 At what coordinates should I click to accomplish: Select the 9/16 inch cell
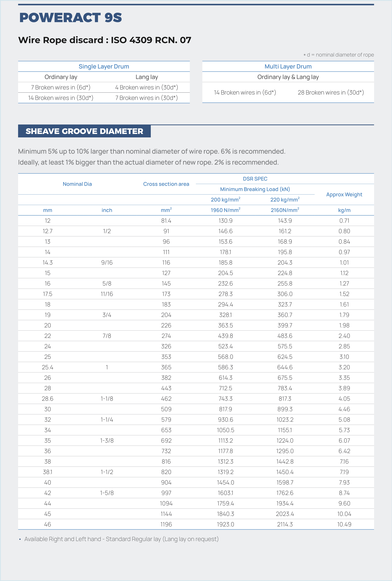pyautogui.click(x=107, y=262)
